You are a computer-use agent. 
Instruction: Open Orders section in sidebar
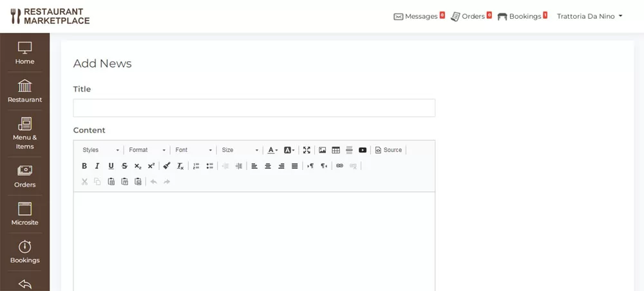[x=24, y=176]
